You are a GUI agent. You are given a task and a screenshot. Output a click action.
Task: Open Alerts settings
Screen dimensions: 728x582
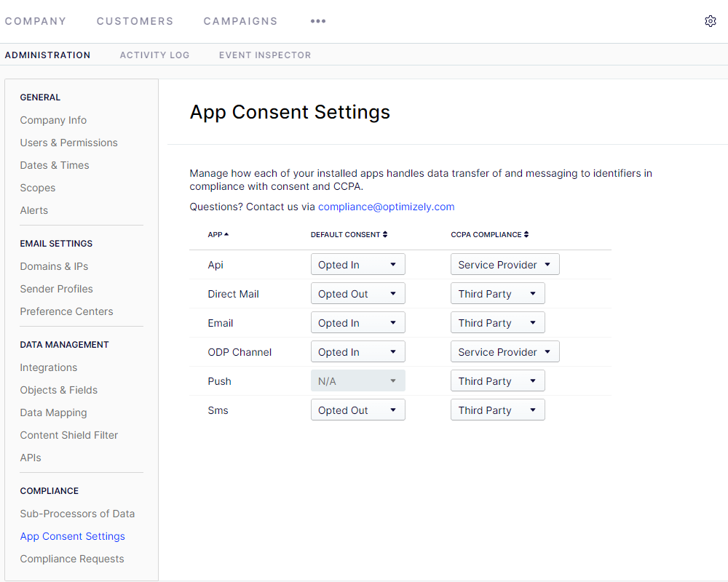point(34,210)
